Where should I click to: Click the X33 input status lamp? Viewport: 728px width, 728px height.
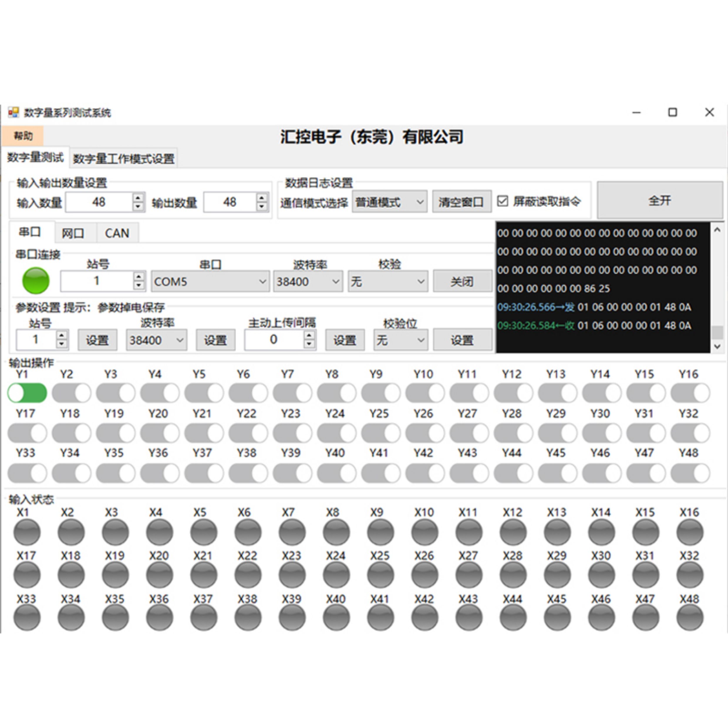(x=27, y=618)
